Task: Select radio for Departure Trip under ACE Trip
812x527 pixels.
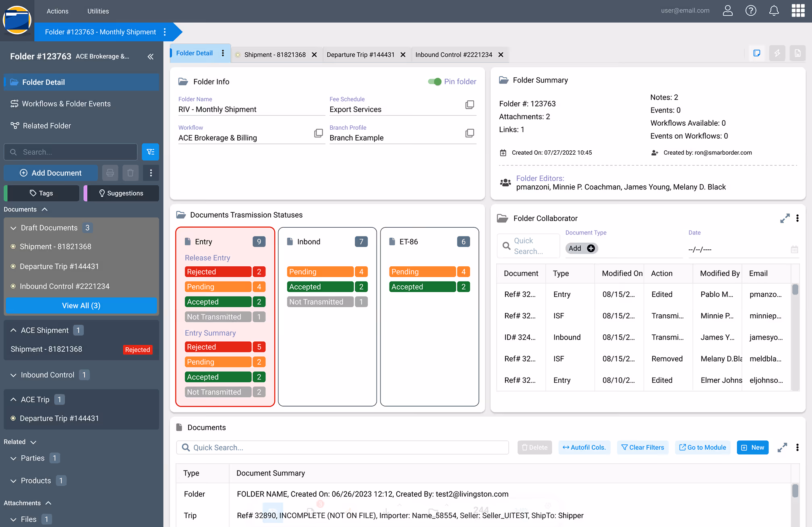Action: [13, 419]
